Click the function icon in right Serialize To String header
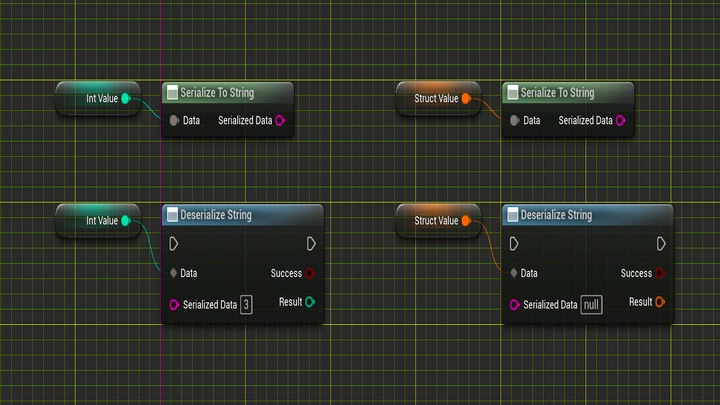The image size is (720, 405). (x=512, y=92)
